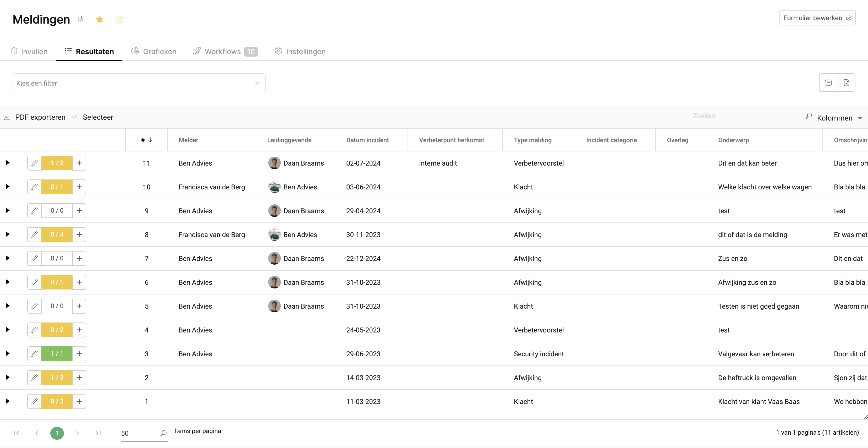
Task: Click the yellow 0 / 4 progress badge
Action: point(57,235)
